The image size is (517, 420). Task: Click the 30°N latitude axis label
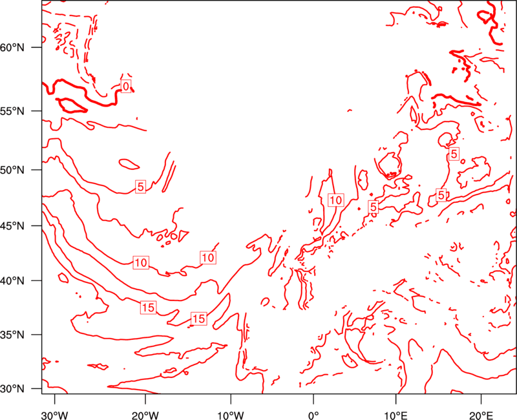point(12,389)
